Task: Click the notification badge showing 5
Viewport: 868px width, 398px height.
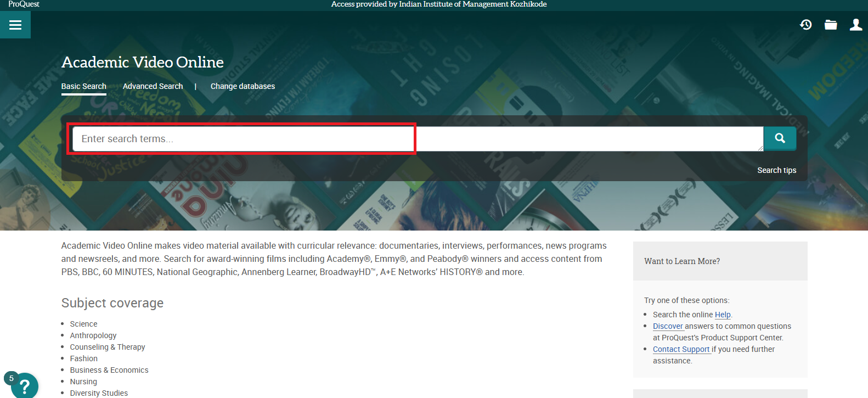Action: click(11, 378)
